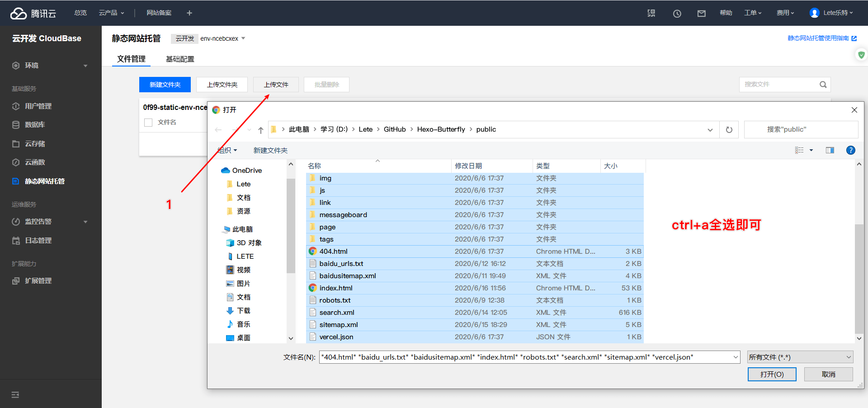This screenshot has width=868, height=408.
Task: Click the search magnifier icon
Action: pos(823,85)
